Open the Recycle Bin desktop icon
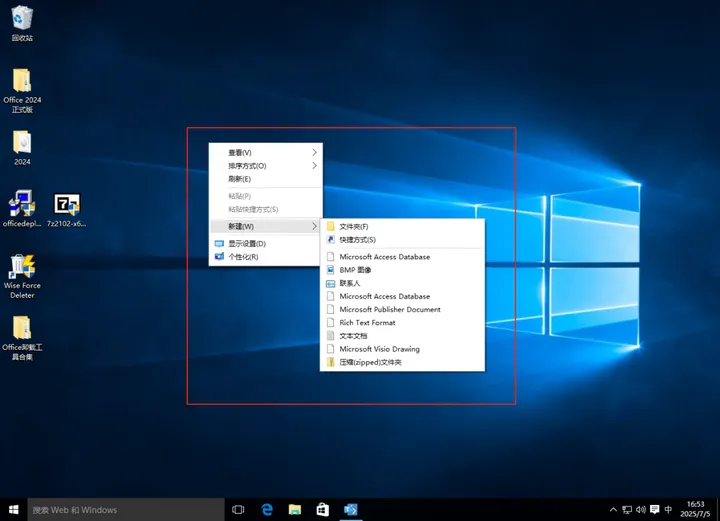Image resolution: width=720 pixels, height=521 pixels. click(22, 20)
